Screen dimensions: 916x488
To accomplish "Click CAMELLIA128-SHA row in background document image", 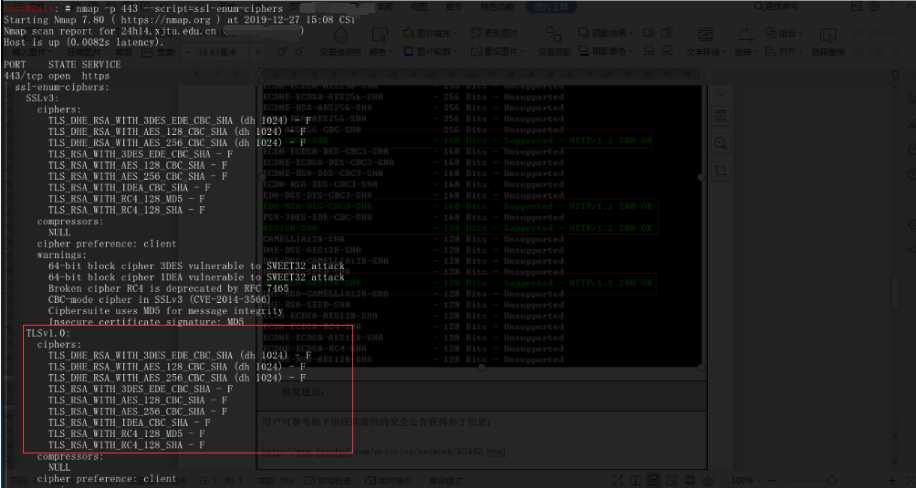I will (x=415, y=239).
